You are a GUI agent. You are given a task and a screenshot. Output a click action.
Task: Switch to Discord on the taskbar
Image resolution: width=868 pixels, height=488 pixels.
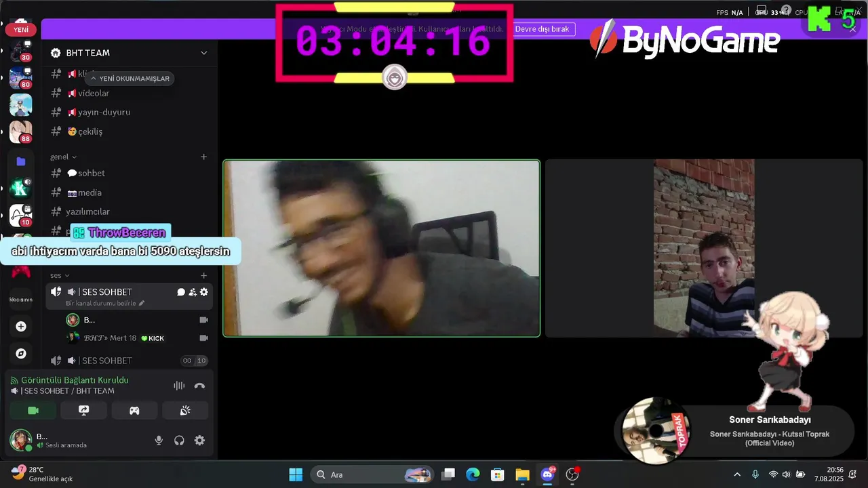tap(547, 474)
